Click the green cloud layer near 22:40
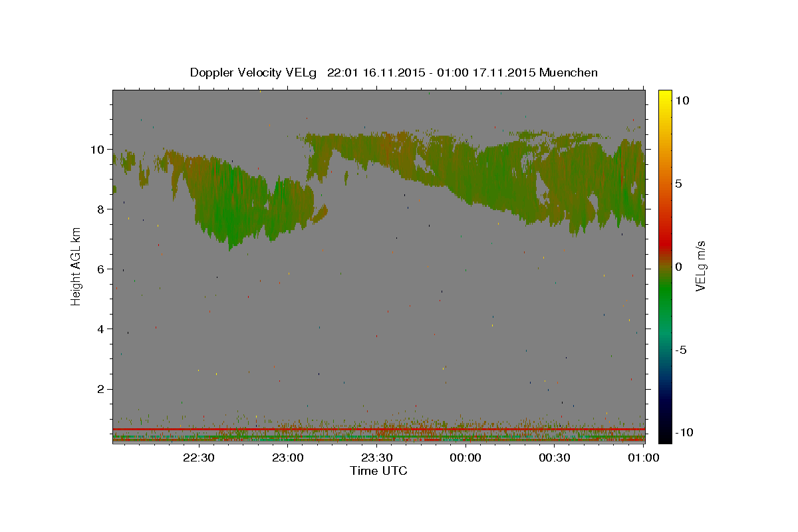This screenshot has height=532, width=798. pos(229,203)
